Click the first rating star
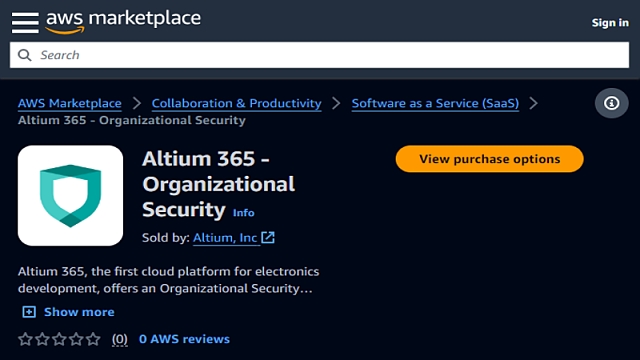Image resolution: width=640 pixels, height=360 pixels. click(25, 339)
